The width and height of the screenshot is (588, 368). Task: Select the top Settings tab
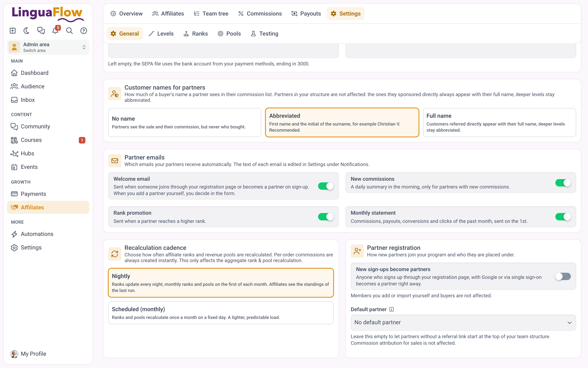pos(345,14)
